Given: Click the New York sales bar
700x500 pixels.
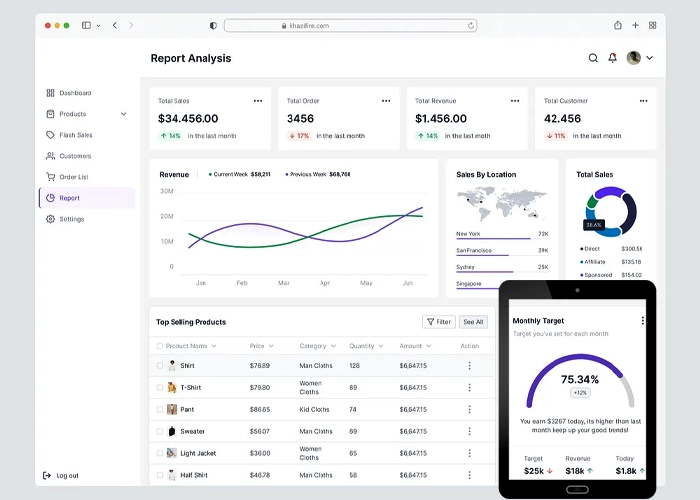Looking at the screenshot, I should (502, 238).
